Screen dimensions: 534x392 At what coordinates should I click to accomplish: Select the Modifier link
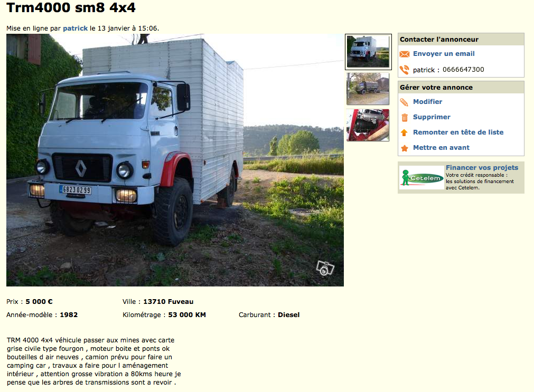(427, 102)
